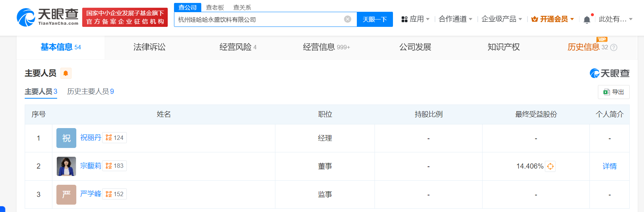Click the 14.406% beneficial share value
Viewport: 644px width, 212px height.
pyautogui.click(x=530, y=166)
